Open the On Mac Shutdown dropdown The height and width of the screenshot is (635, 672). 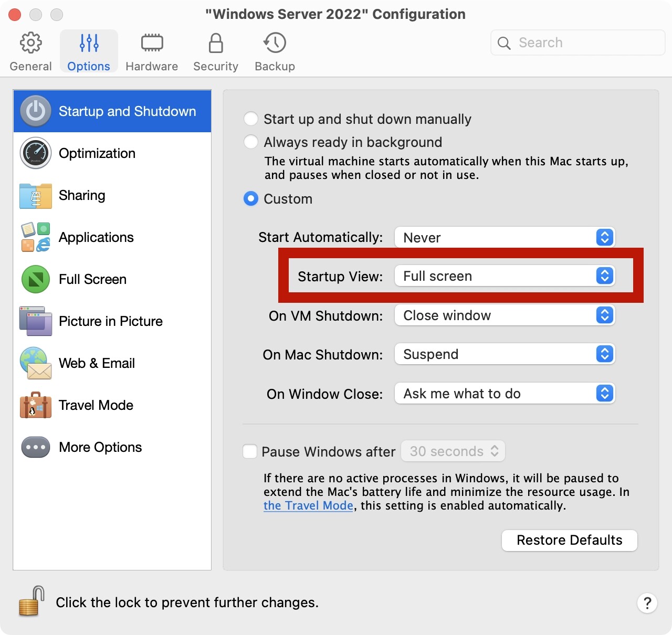tap(504, 354)
